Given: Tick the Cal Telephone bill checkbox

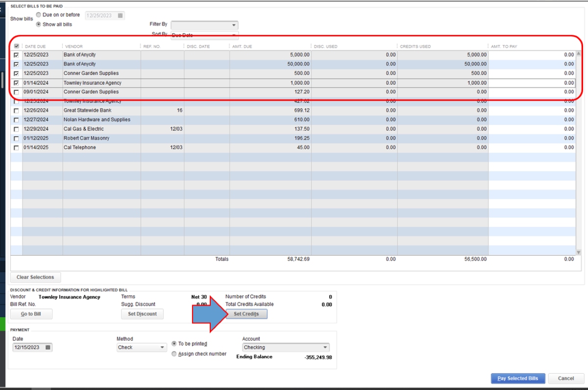Looking at the screenshot, I should pos(17,148).
